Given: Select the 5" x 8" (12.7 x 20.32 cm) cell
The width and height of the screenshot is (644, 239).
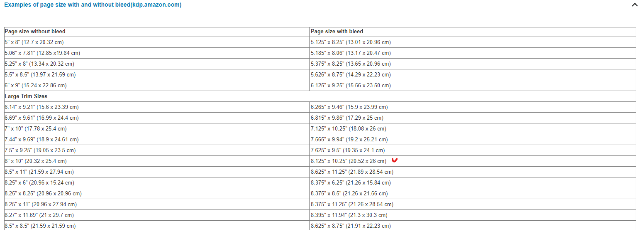Looking at the screenshot, I should [34, 42].
